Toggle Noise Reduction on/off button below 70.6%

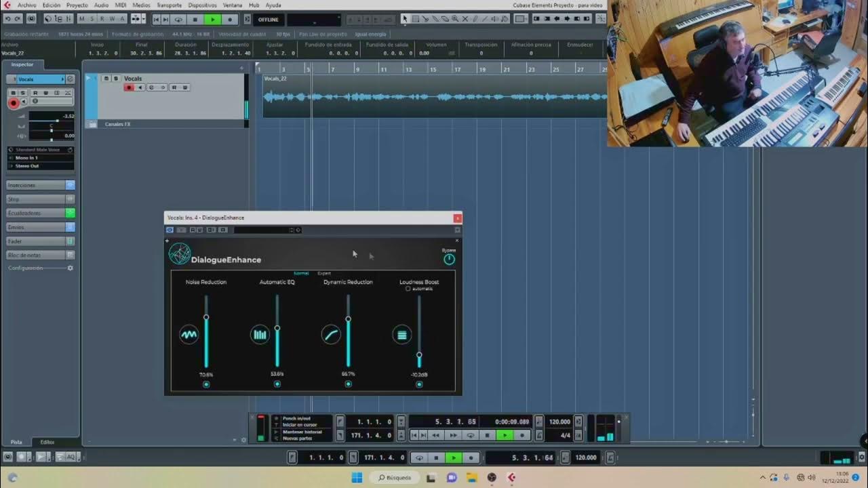pos(206,384)
